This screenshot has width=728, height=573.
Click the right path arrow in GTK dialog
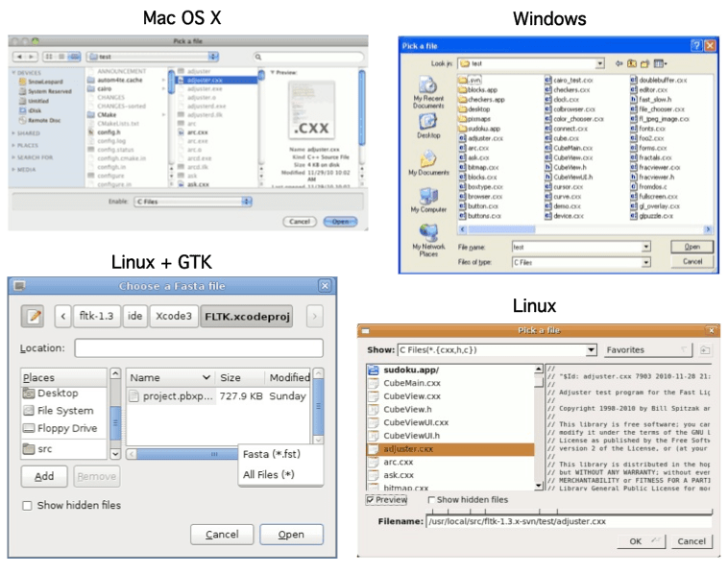[x=315, y=316]
